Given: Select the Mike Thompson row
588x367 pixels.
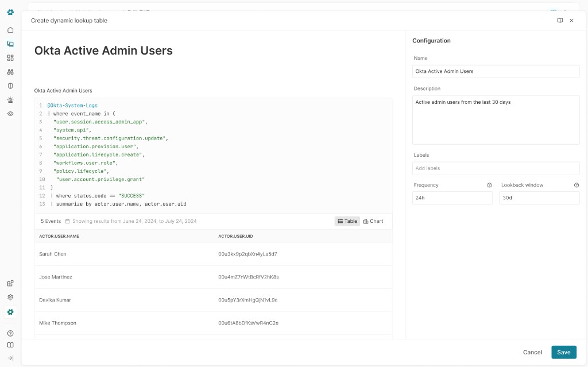Looking at the screenshot, I should [x=214, y=323].
